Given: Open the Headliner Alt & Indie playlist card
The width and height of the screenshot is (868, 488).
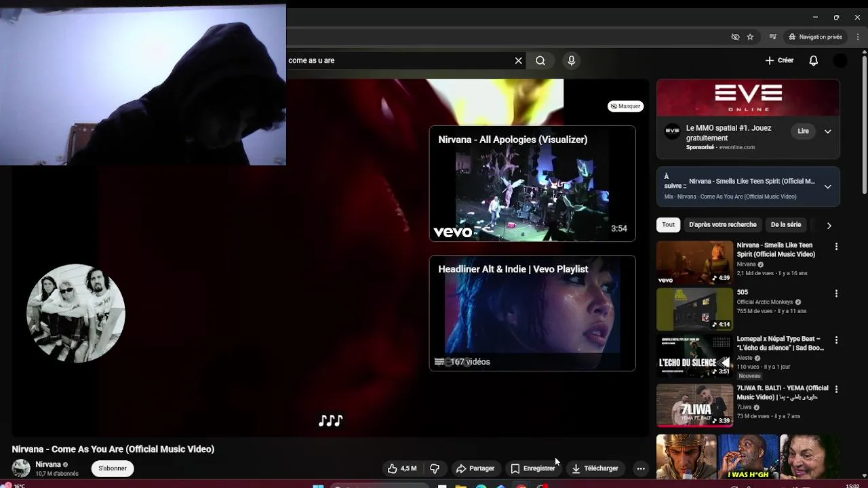Looking at the screenshot, I should [x=532, y=313].
